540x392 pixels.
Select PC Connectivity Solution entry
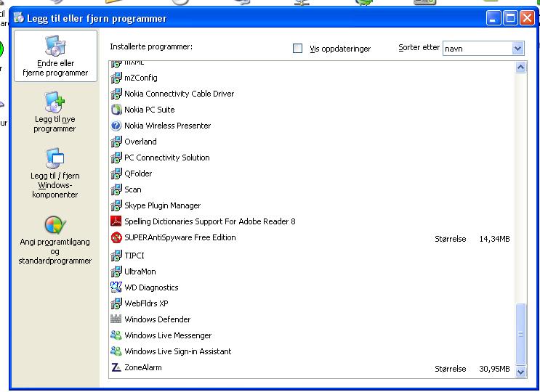coord(312,158)
